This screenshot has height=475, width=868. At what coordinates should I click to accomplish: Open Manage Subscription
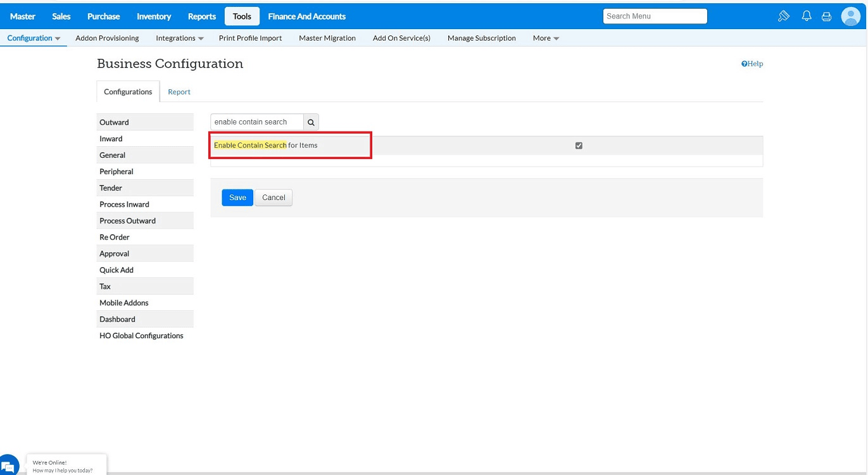point(482,38)
